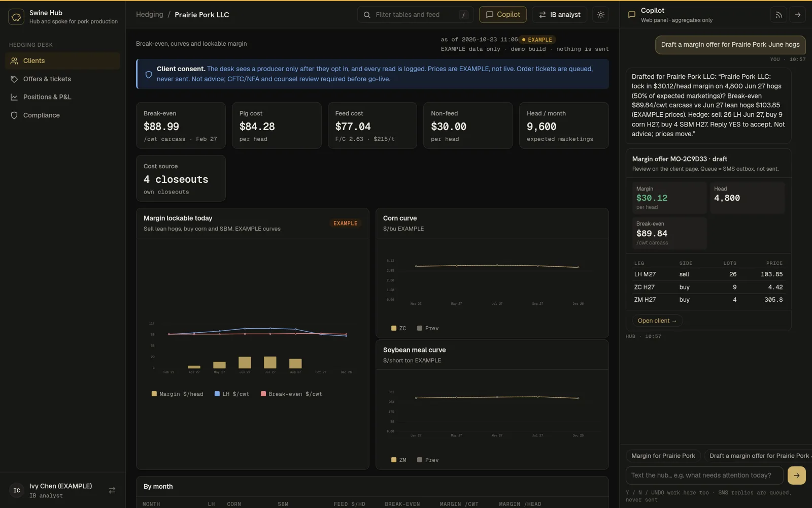
Task: Open the feed icon in Copilot header
Action: pyautogui.click(x=779, y=15)
